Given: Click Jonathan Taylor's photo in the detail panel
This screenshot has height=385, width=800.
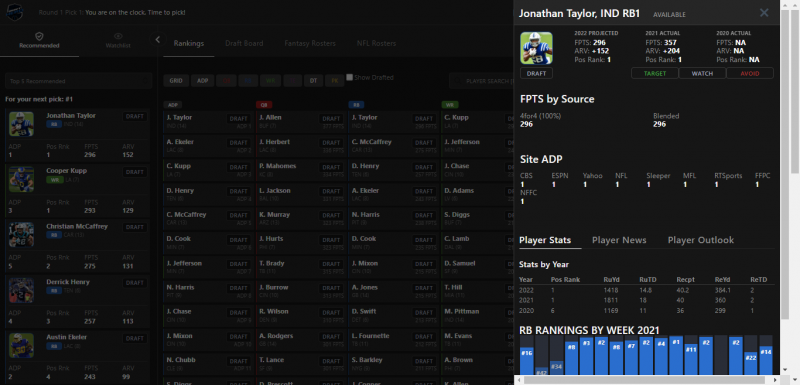Looking at the screenshot, I should 536,48.
